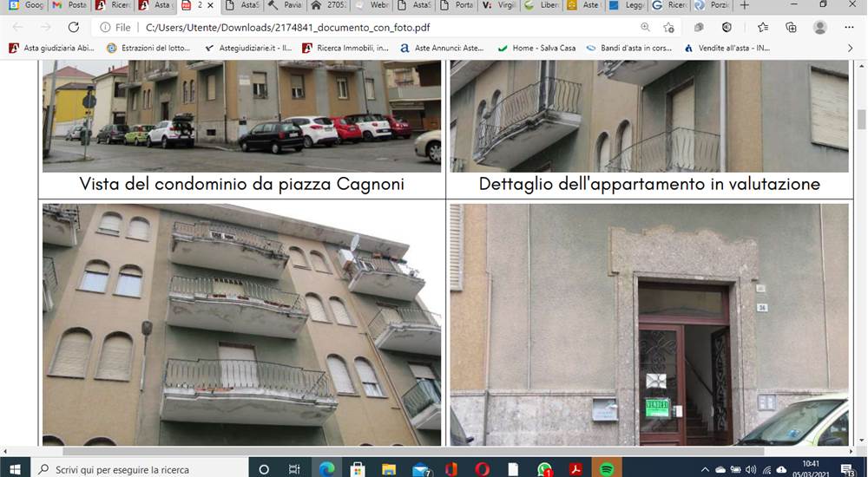Expand the bookmarks bar overflow chevron
Image resolution: width=868 pixels, height=477 pixels.
click(850, 49)
